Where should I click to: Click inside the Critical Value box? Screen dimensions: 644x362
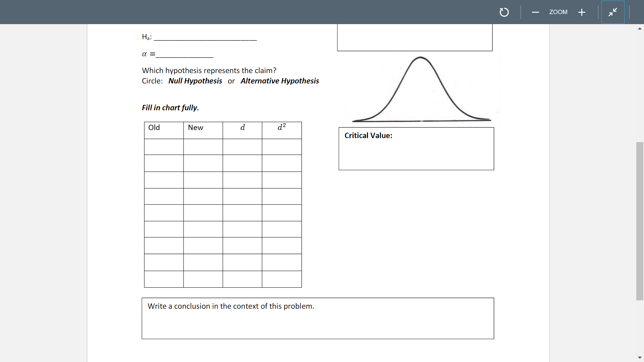pos(416,148)
